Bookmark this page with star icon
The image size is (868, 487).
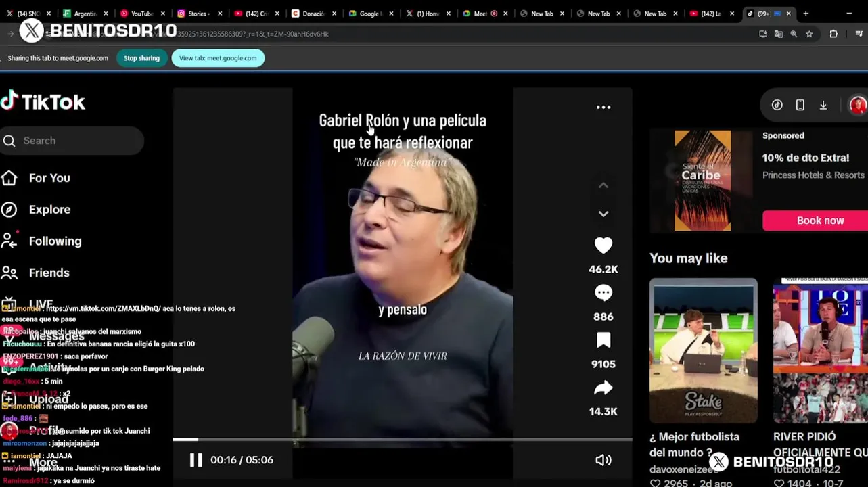(809, 34)
